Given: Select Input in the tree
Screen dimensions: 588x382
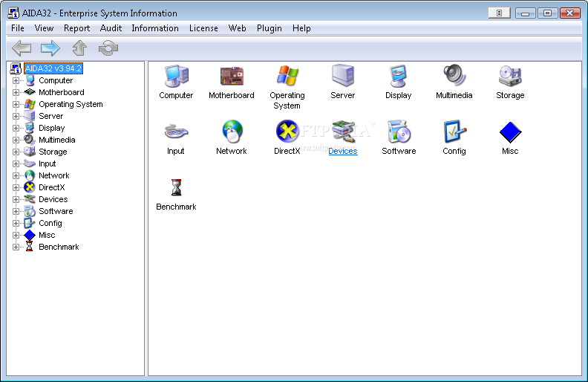Looking at the screenshot, I should (x=48, y=164).
